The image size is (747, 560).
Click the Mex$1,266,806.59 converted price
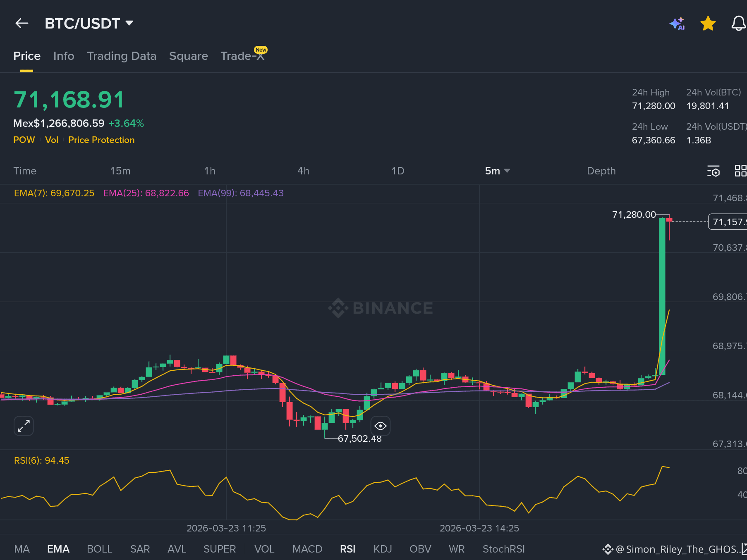pyautogui.click(x=59, y=123)
